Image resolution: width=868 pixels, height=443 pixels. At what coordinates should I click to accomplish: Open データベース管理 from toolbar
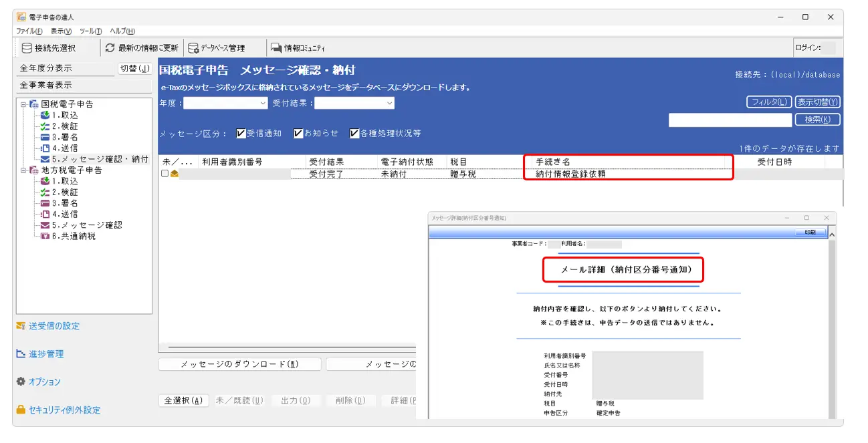(193, 48)
